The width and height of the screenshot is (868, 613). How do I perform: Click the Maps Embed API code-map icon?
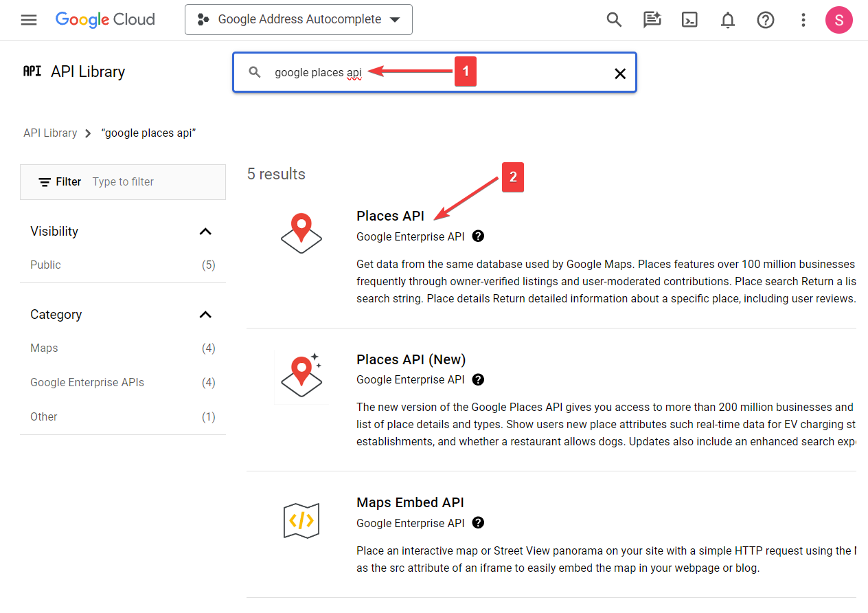(301, 520)
